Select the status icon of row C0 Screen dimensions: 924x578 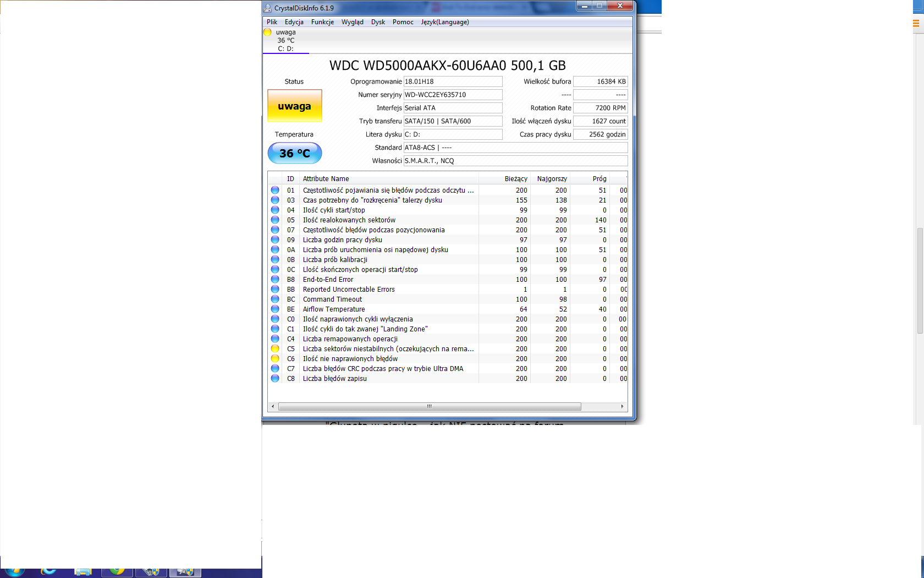[275, 319]
